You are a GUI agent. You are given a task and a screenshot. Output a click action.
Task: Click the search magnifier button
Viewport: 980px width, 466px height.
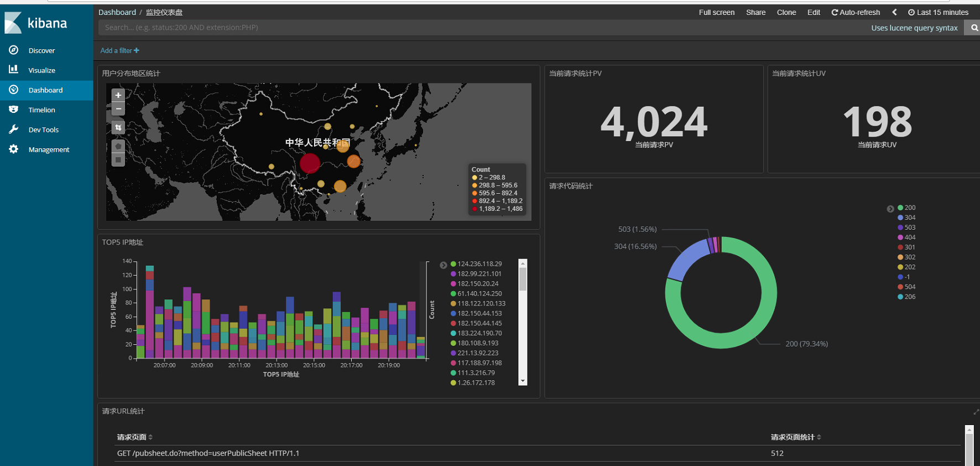[973, 28]
